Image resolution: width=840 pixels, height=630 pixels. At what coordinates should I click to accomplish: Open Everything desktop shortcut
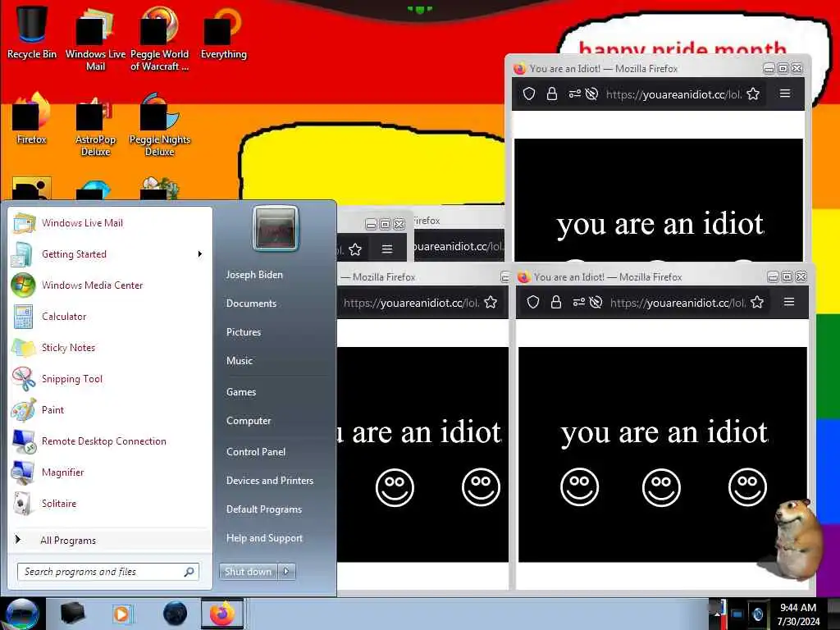tap(223, 32)
